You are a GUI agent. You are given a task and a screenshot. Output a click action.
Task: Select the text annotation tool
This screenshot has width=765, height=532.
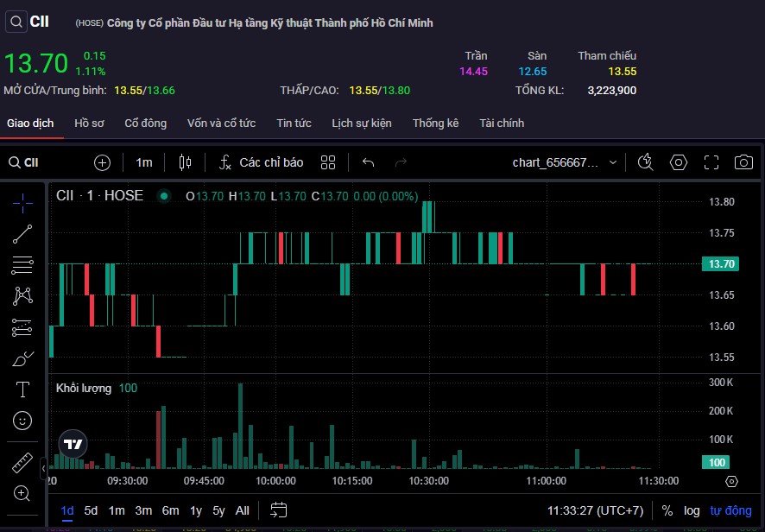[23, 389]
